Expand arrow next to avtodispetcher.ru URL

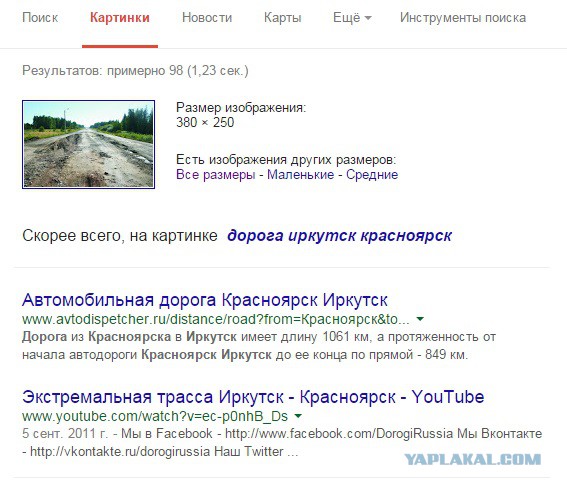420,319
